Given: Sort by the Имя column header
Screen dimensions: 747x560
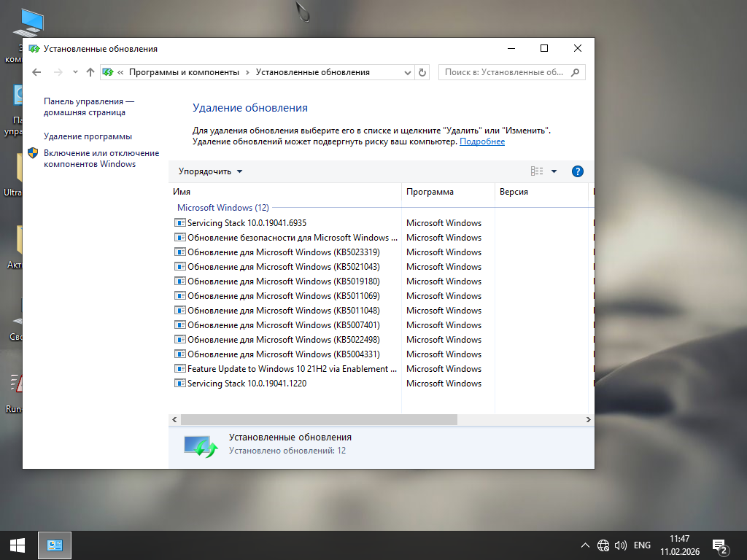Looking at the screenshot, I should (182, 192).
